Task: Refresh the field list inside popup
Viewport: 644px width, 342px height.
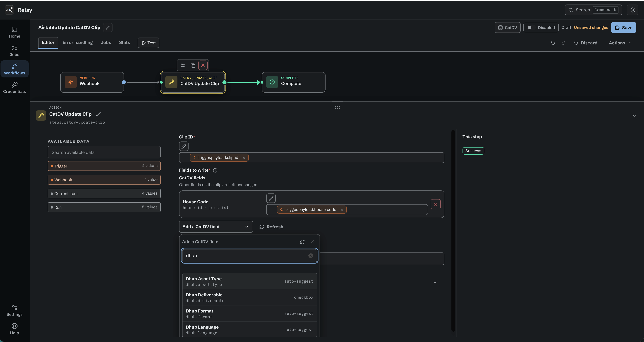Action: click(302, 242)
